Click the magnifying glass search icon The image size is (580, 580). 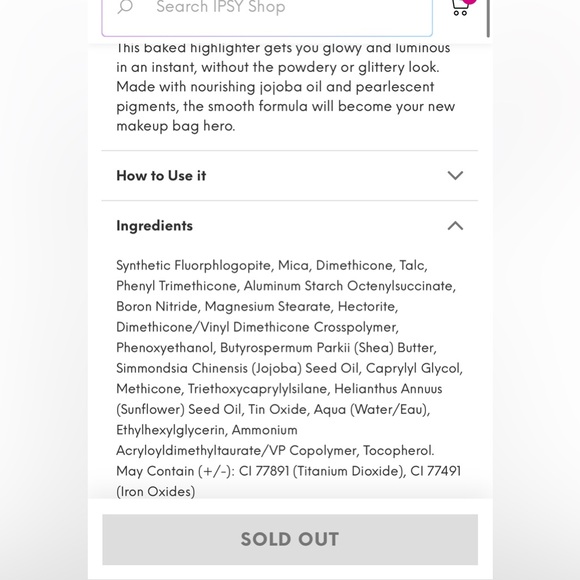pyautogui.click(x=125, y=6)
